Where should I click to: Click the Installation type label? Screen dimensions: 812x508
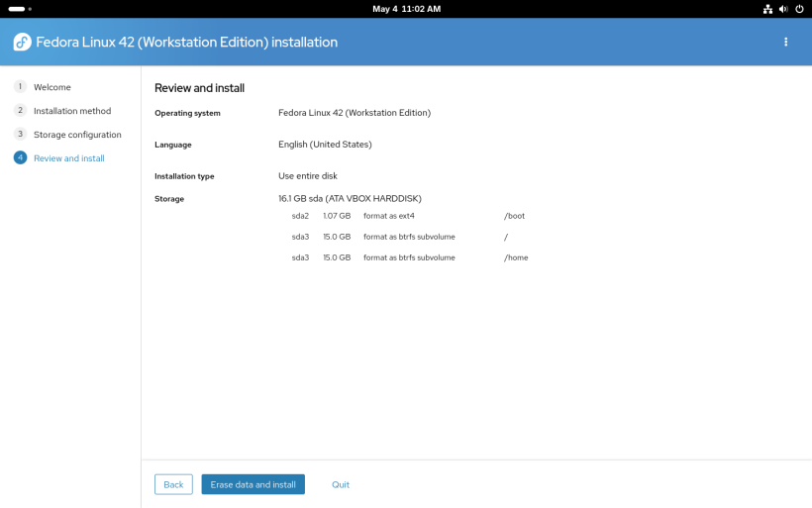184,176
